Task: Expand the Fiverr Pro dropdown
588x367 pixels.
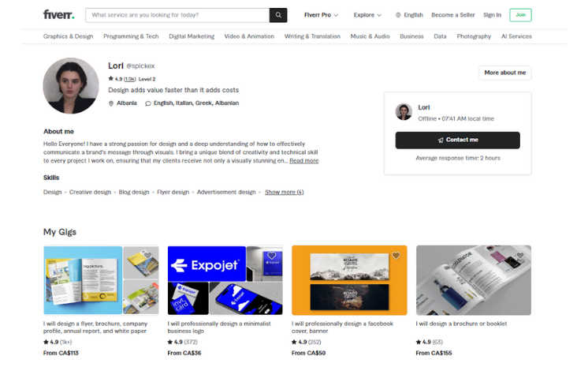Action: point(321,15)
